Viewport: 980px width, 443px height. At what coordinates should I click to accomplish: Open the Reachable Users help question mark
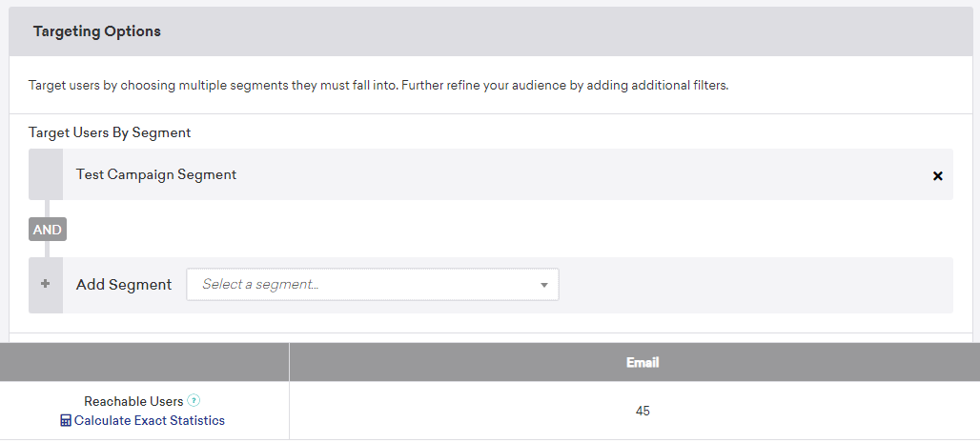pos(194,401)
